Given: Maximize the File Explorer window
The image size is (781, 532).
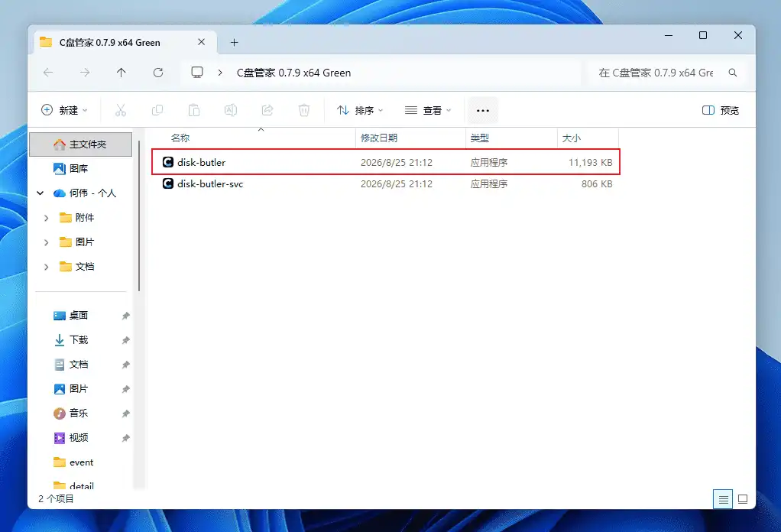Looking at the screenshot, I should [x=703, y=35].
